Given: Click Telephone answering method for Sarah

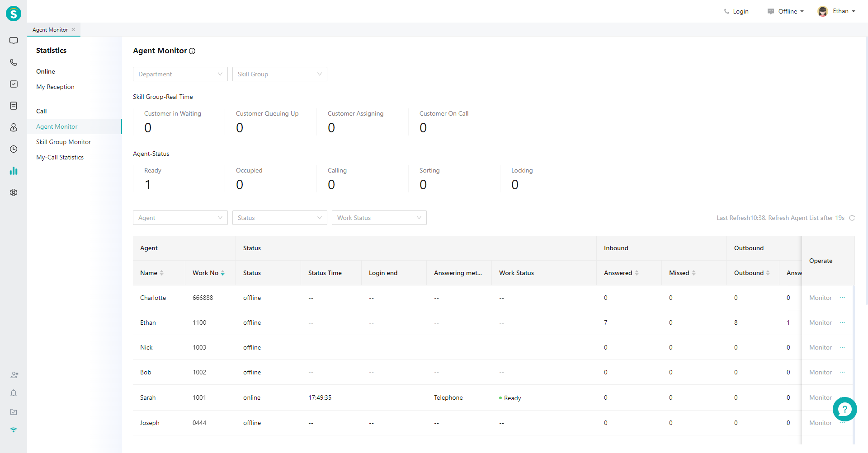Looking at the screenshot, I should [448, 397].
